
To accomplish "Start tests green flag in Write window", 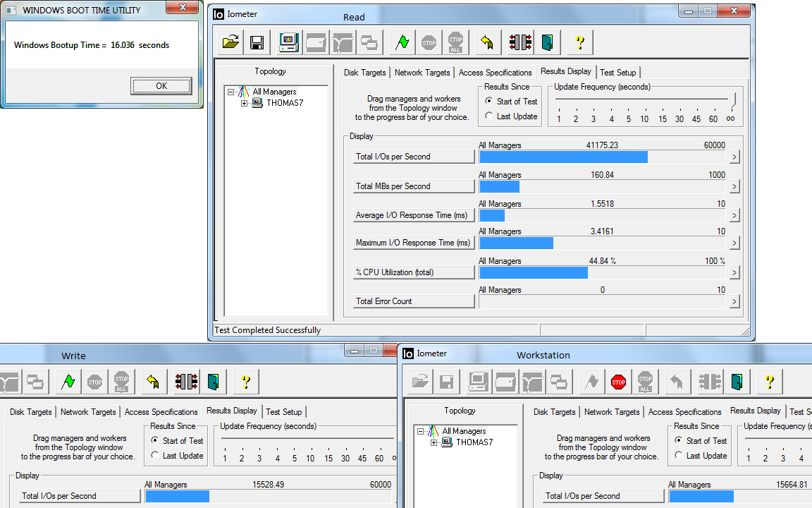I will click(68, 382).
